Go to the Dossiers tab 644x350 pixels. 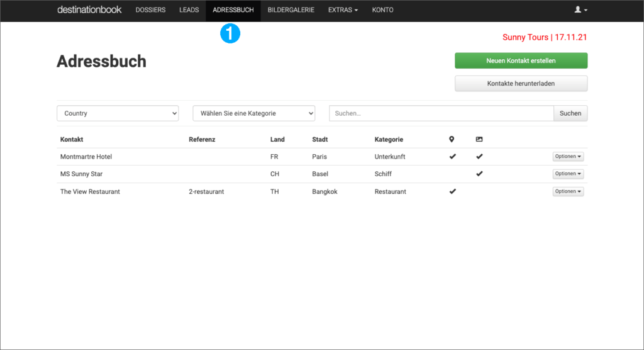[x=150, y=10]
